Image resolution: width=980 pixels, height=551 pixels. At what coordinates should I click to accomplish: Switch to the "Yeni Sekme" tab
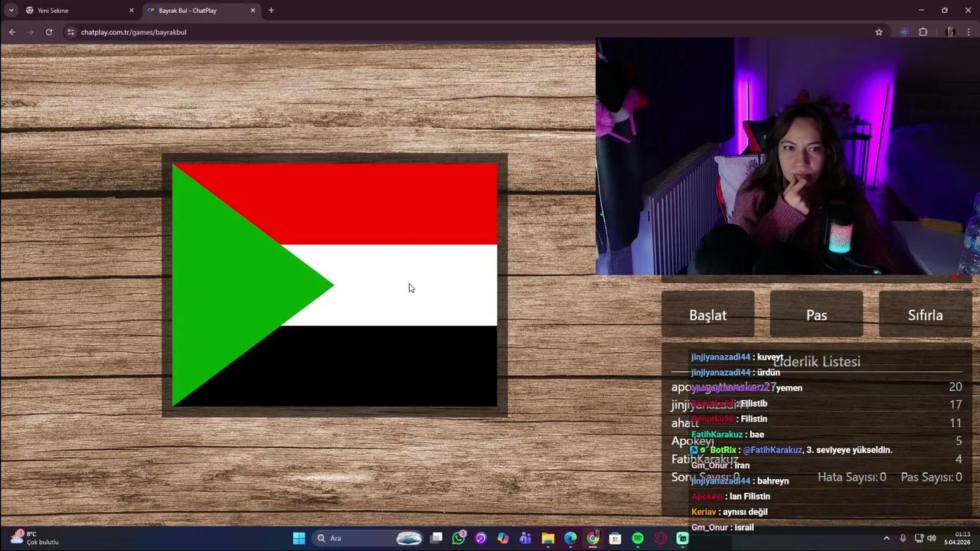54,10
